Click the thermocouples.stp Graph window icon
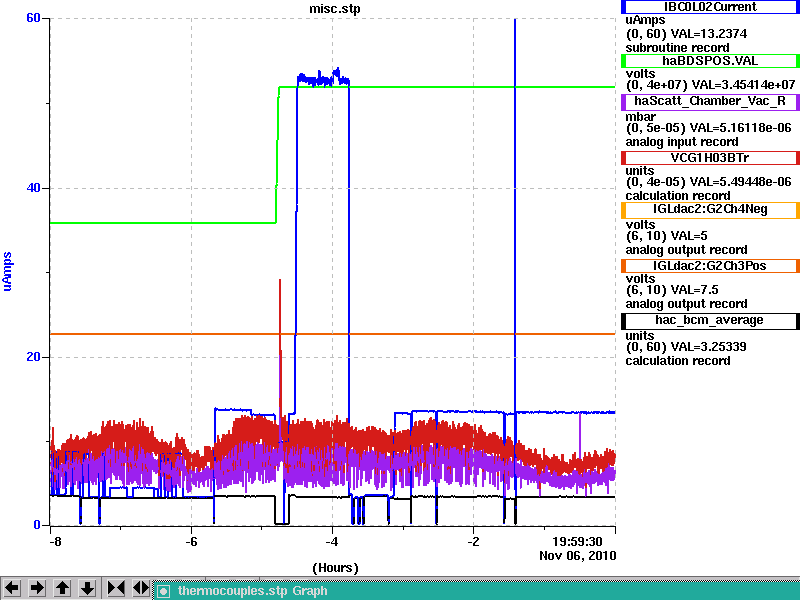 (163, 591)
